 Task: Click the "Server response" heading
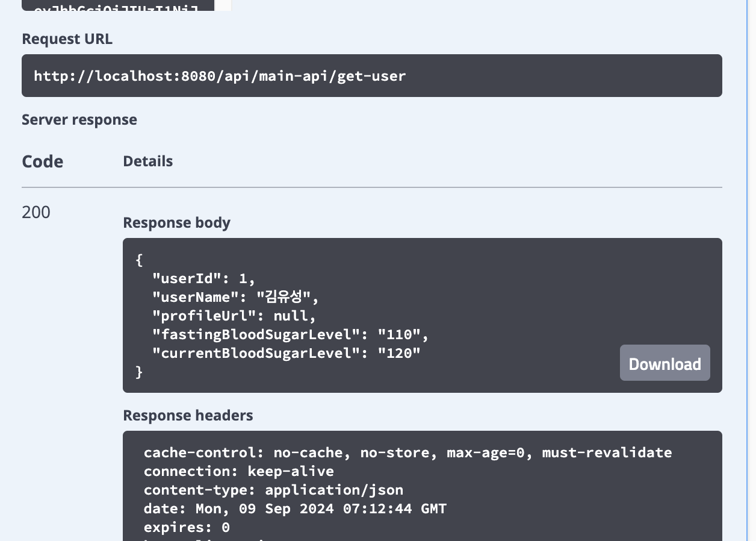79,120
